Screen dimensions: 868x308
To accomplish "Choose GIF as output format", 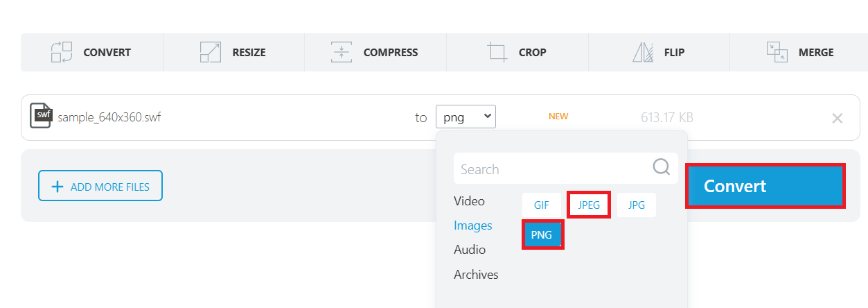I will (x=542, y=205).
